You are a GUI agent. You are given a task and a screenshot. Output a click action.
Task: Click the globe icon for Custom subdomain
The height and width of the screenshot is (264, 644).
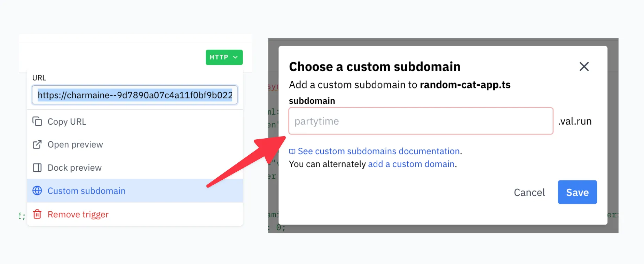tap(37, 191)
